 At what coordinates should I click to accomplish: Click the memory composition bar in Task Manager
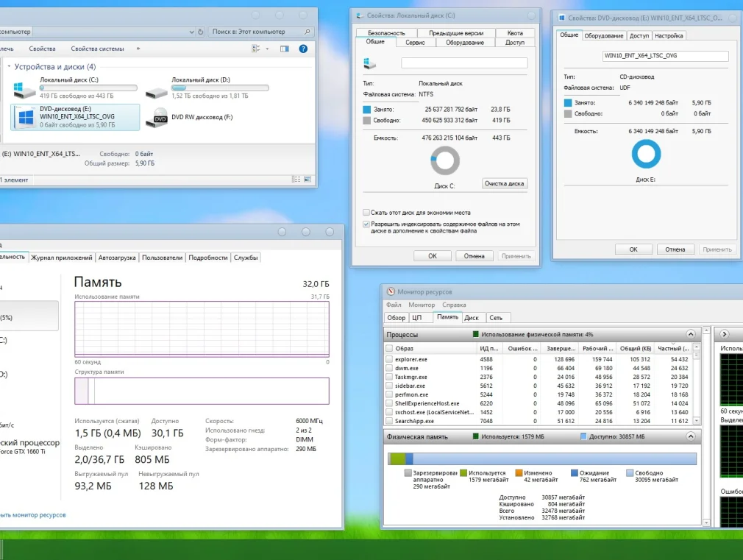(x=202, y=391)
